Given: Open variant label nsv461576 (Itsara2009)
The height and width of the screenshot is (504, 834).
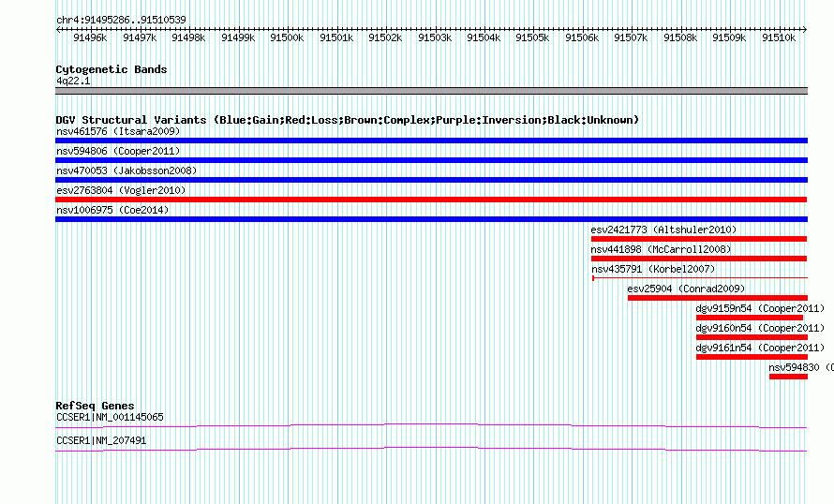Looking at the screenshot, I should point(118,131).
